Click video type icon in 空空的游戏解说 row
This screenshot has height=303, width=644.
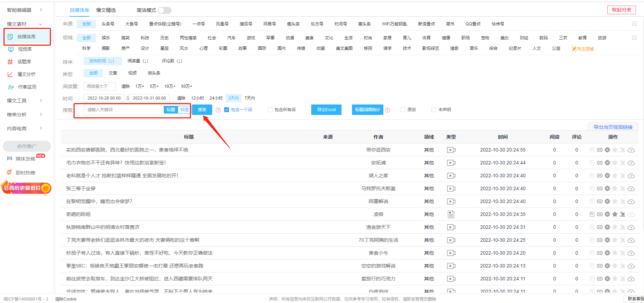(x=451, y=266)
